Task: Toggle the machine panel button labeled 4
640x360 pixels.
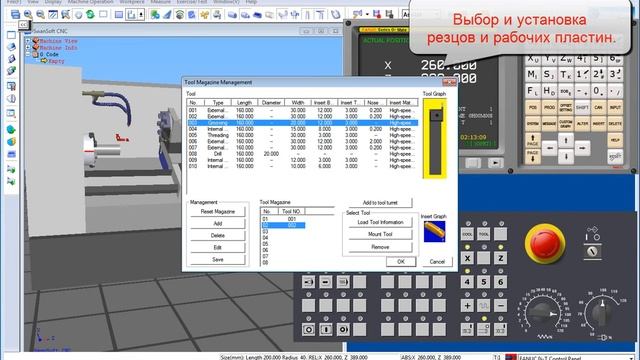Action: [x=467, y=282]
